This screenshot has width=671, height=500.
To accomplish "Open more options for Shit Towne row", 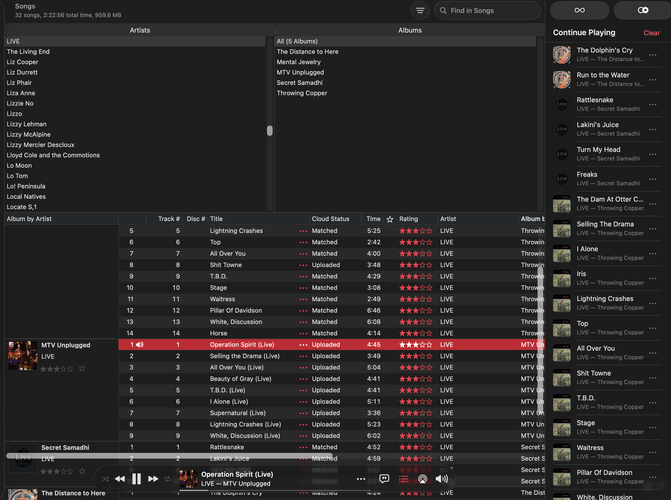I will click(x=303, y=265).
